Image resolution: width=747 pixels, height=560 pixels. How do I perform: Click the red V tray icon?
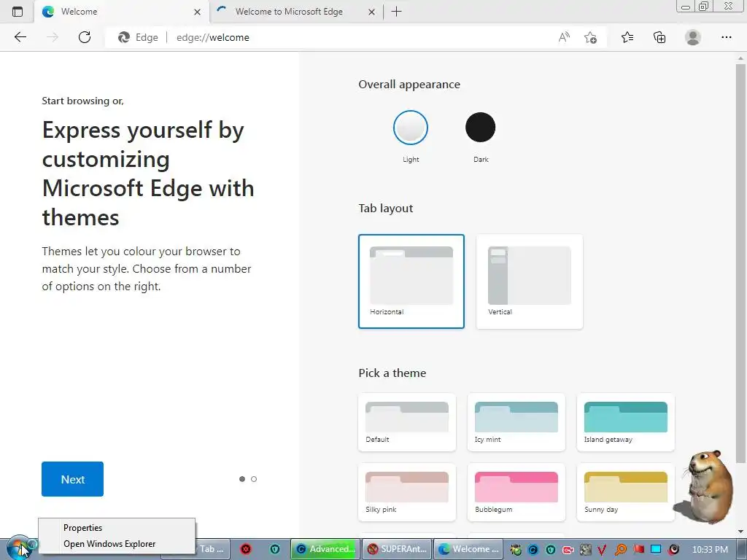coord(602,550)
